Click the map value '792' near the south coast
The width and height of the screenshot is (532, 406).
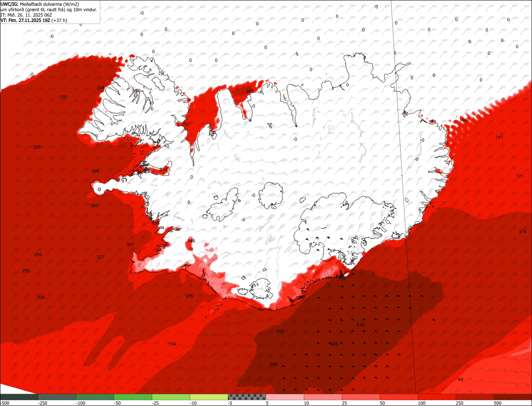point(342,279)
